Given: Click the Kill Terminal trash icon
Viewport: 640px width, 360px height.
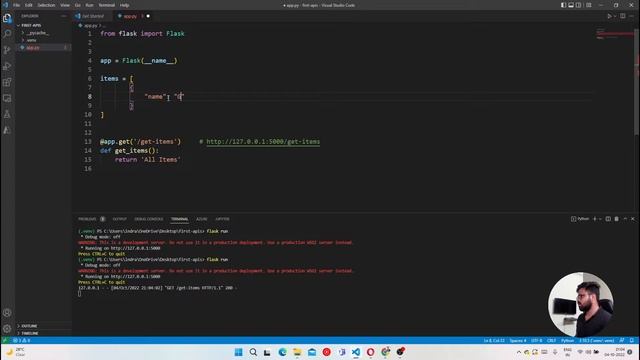Looking at the screenshot, I should click(616, 219).
